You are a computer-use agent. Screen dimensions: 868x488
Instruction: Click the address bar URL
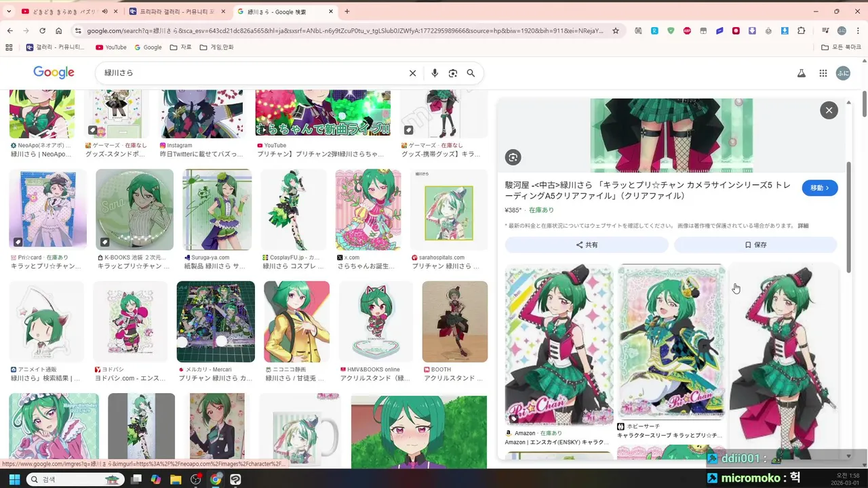tap(344, 30)
